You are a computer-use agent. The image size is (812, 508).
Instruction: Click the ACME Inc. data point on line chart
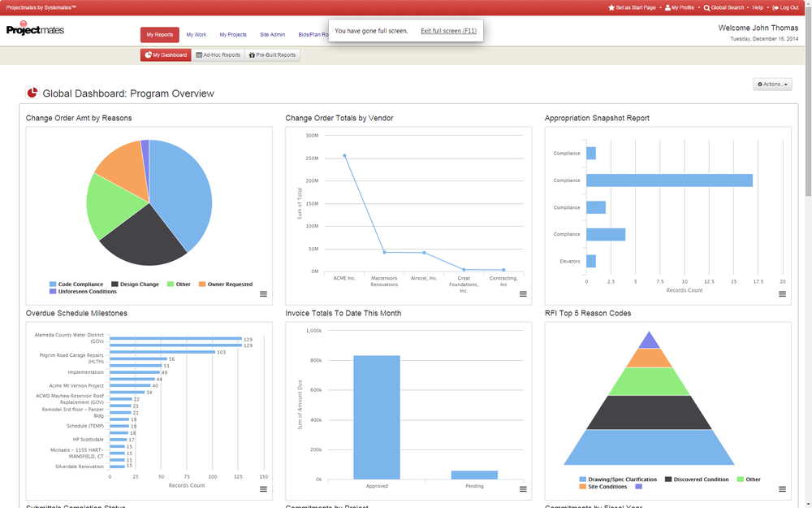[x=344, y=155]
